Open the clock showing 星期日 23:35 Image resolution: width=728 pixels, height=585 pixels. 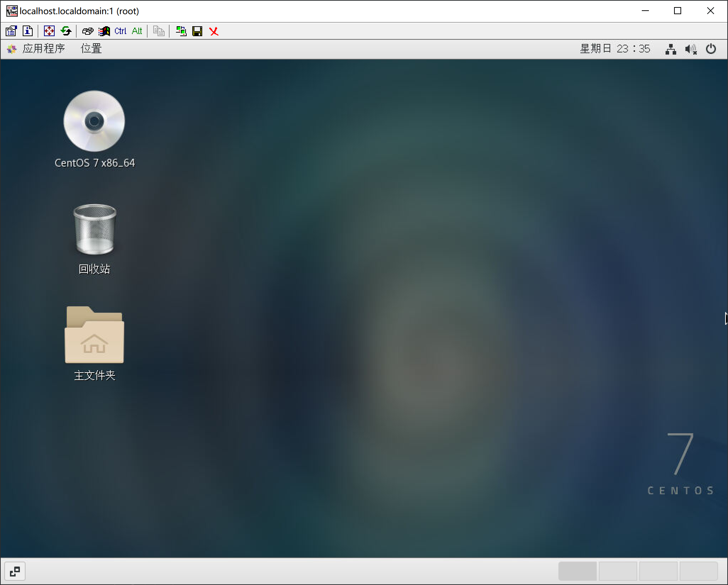pos(615,49)
